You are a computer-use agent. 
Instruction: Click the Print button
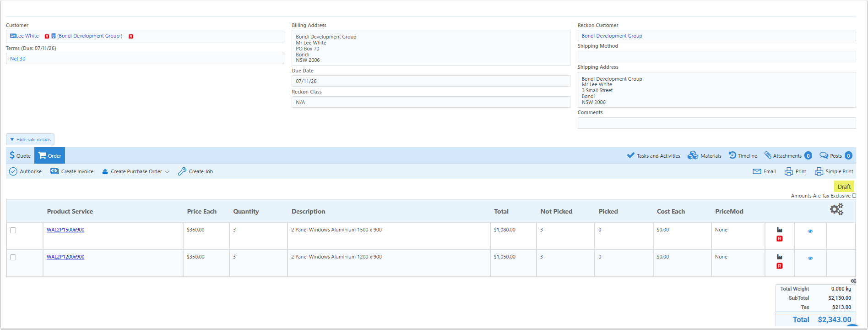click(795, 171)
